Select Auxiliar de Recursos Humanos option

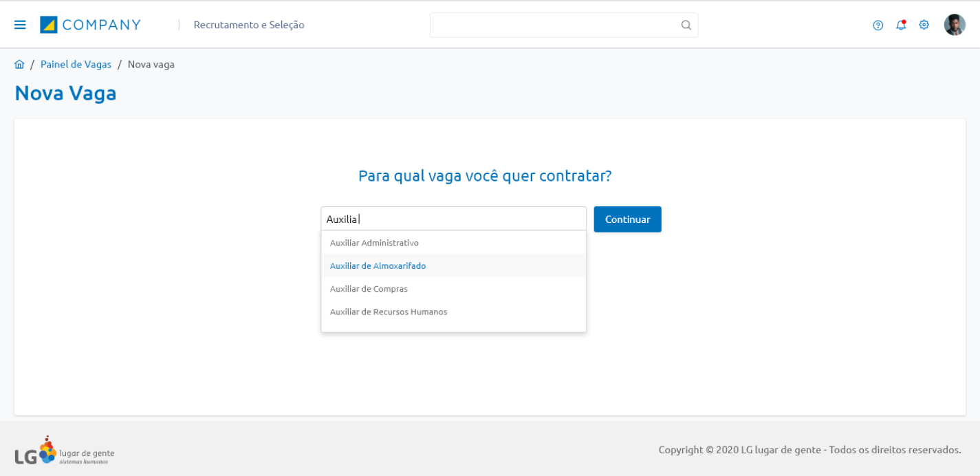389,312
